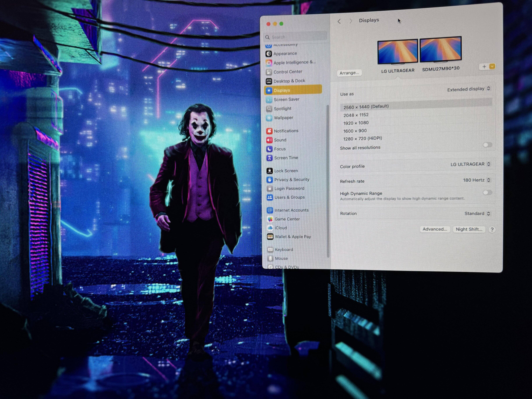The image size is (532, 399).
Task: Open the Color profile LG ULTRAGEAR dropdown
Action: click(x=470, y=164)
